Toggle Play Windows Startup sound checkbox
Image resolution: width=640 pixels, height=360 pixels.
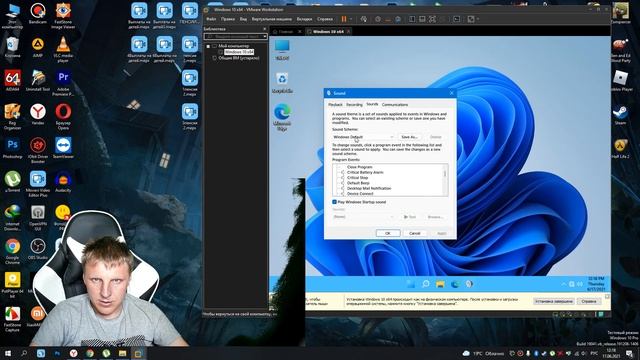334,202
